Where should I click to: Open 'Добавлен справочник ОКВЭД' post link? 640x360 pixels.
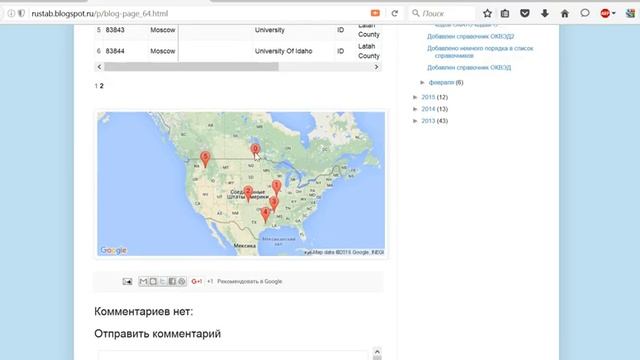469,67
